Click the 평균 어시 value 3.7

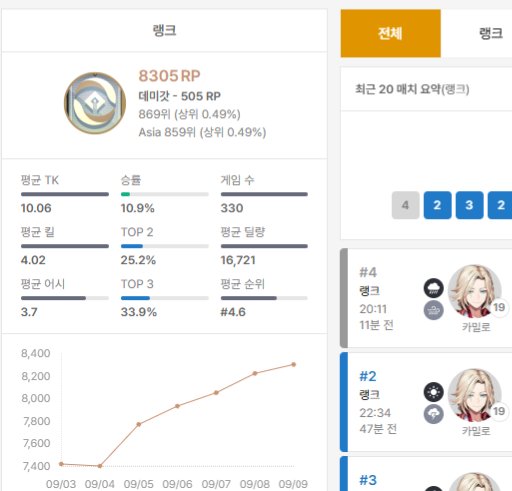29,312
